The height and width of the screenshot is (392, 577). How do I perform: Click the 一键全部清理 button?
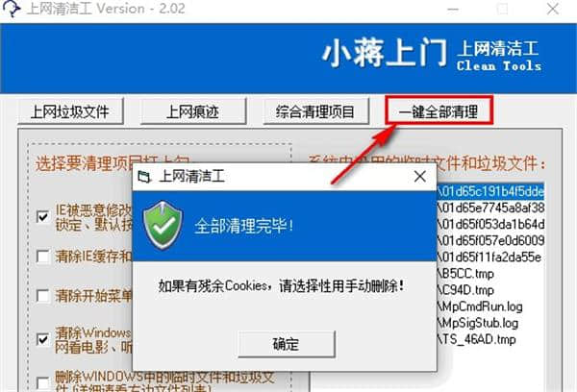point(439,110)
